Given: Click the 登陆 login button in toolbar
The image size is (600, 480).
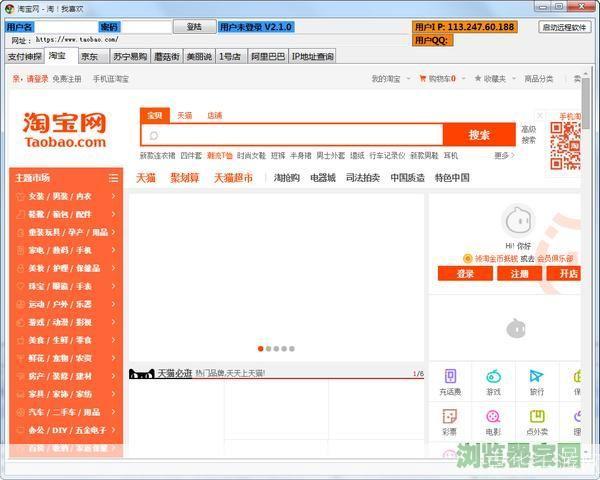Looking at the screenshot, I should click(x=194, y=26).
